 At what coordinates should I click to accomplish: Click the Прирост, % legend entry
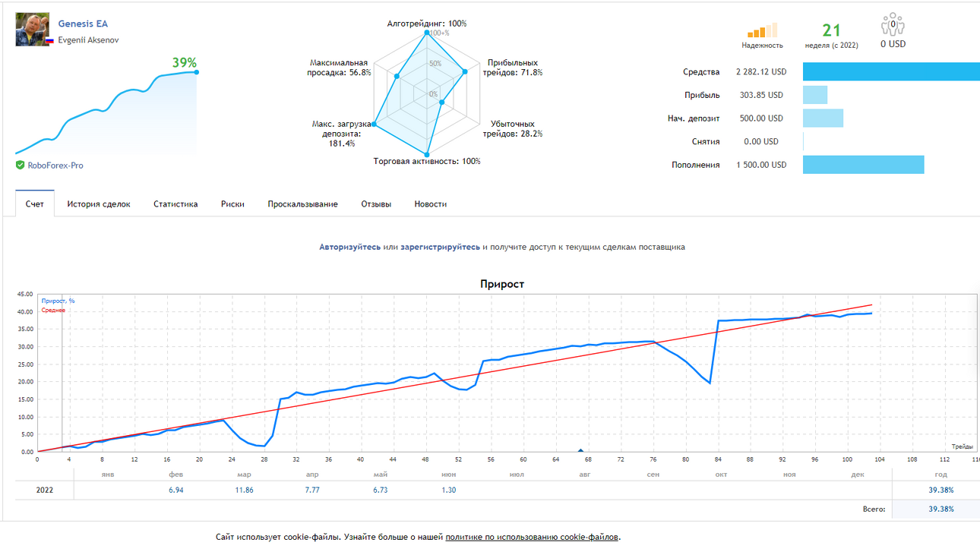pyautogui.click(x=58, y=301)
